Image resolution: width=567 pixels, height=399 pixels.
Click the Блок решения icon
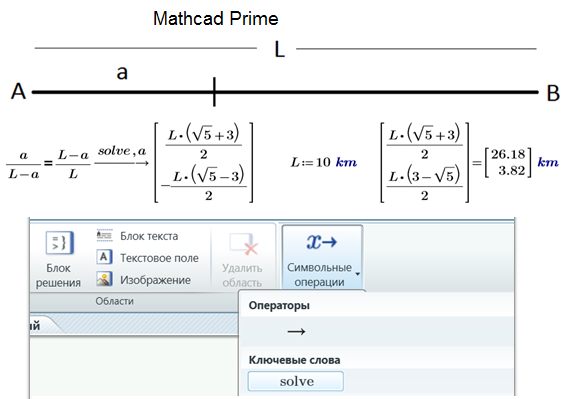click(x=60, y=243)
